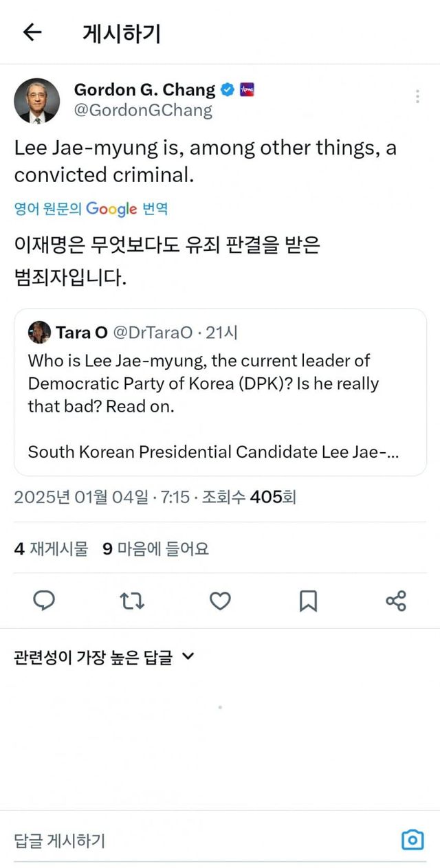The width and height of the screenshot is (440, 868).
Task: View the 9 likes list
Action: [155, 548]
